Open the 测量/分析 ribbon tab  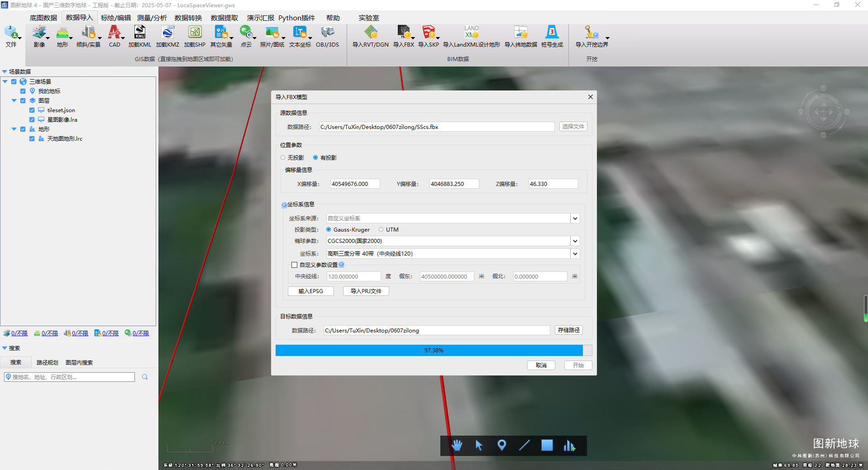(152, 18)
